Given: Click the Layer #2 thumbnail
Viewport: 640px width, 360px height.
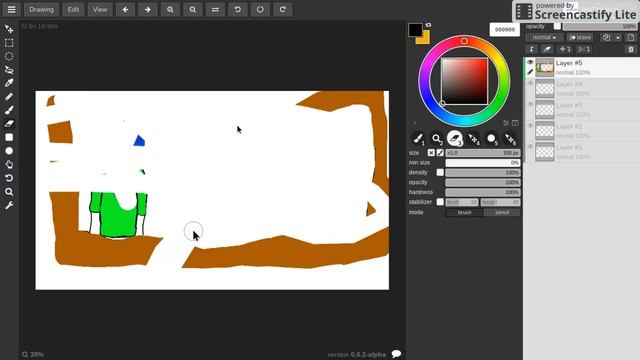Looking at the screenshot, I should pyautogui.click(x=544, y=131).
